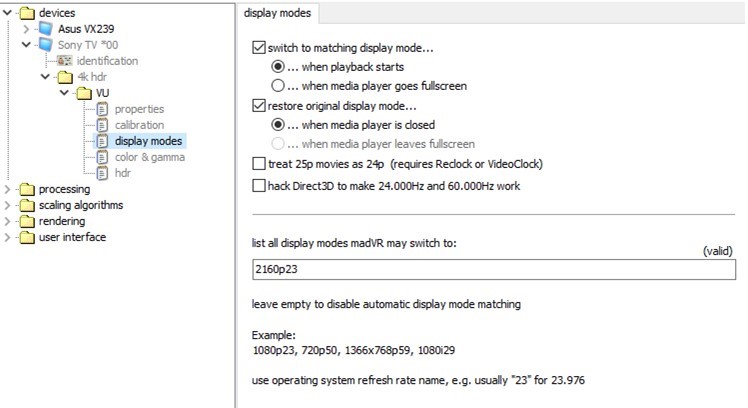Collapse the VU folder node
The width and height of the screenshot is (748, 408).
(x=64, y=93)
